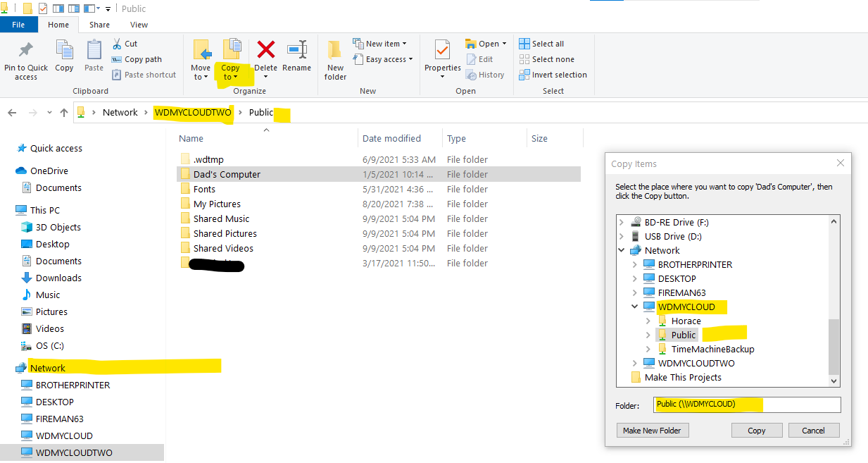This screenshot has width=868, height=463.
Task: Open the Move to ribbon command
Action: point(201,60)
